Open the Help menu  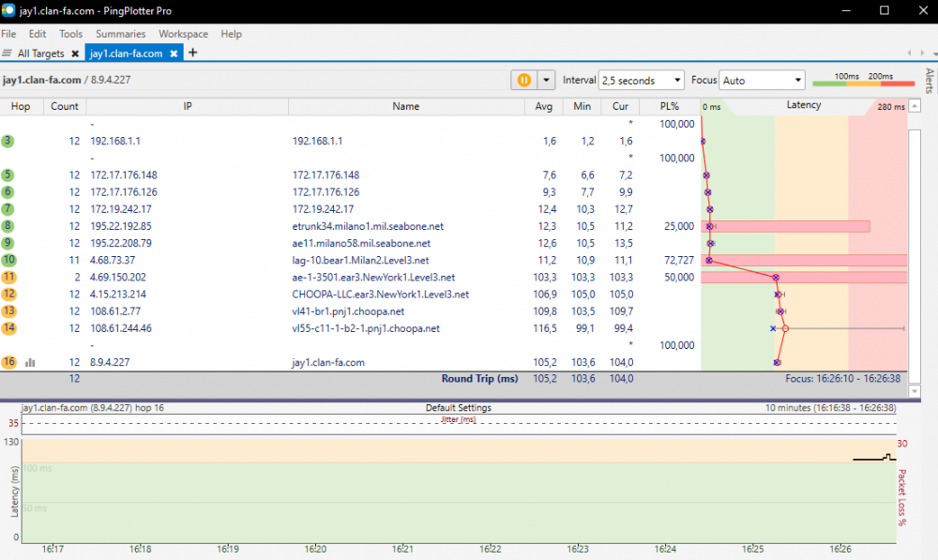pyautogui.click(x=231, y=34)
